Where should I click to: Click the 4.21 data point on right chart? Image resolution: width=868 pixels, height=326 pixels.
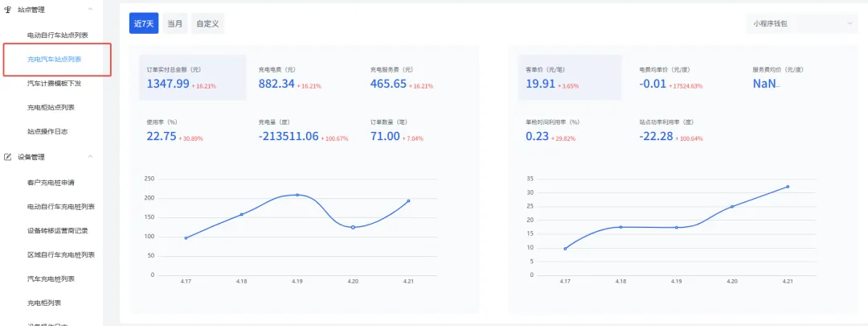[788, 187]
